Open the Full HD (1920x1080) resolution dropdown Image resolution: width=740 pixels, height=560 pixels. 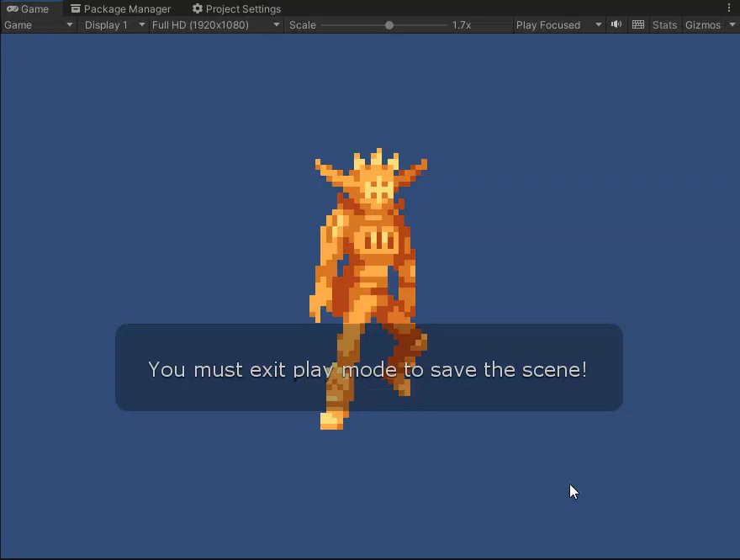pyautogui.click(x=215, y=25)
